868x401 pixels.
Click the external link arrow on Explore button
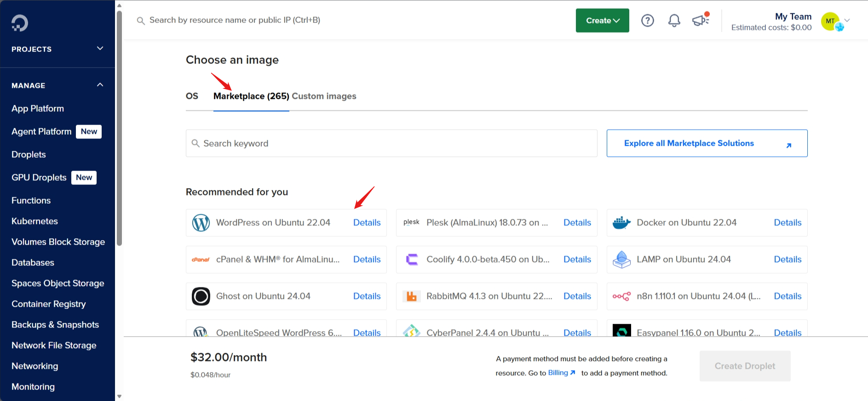click(788, 145)
